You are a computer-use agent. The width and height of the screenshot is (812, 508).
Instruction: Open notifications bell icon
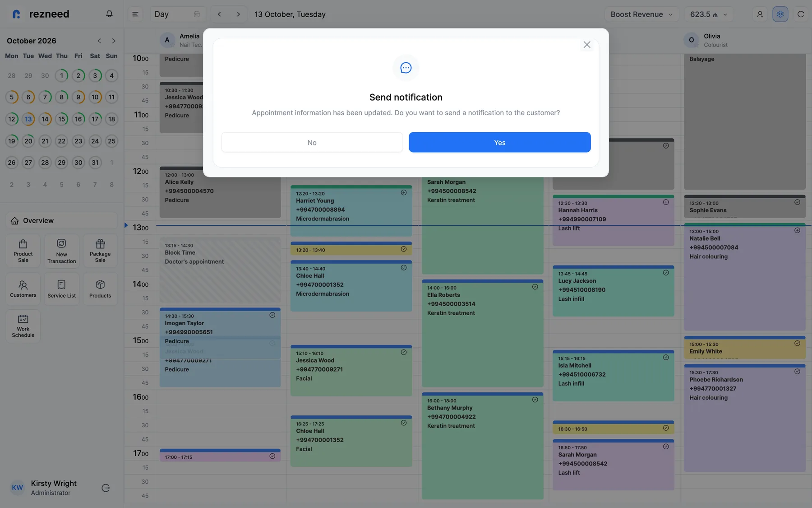point(109,14)
